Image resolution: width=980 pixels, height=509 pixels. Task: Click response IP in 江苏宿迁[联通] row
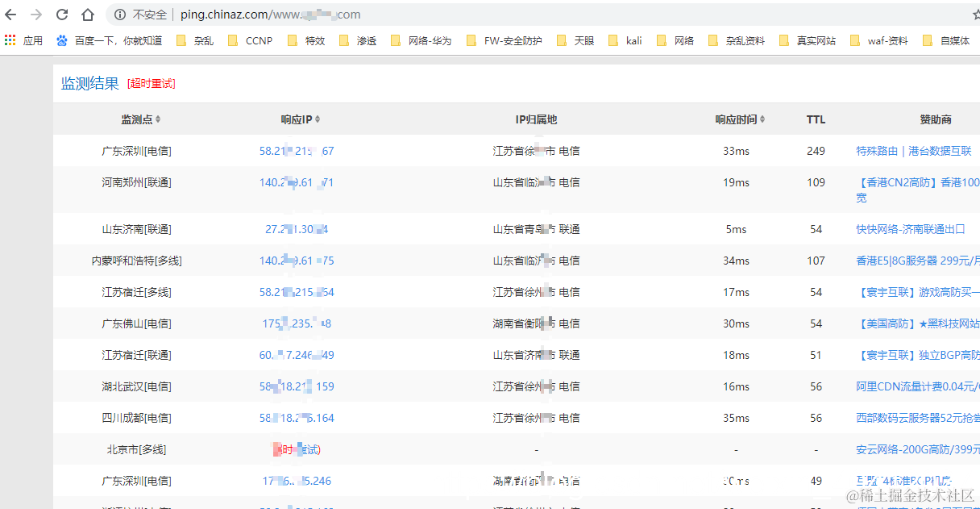[297, 355]
